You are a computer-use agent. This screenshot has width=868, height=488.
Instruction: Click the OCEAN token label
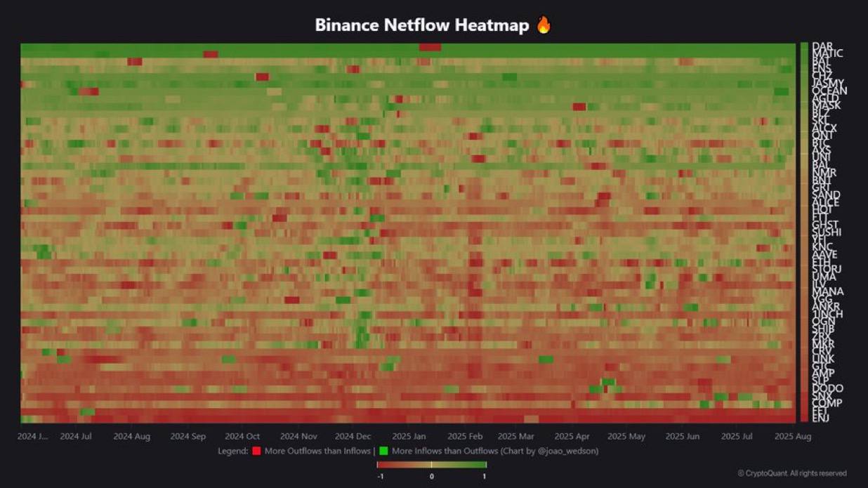[x=829, y=91]
